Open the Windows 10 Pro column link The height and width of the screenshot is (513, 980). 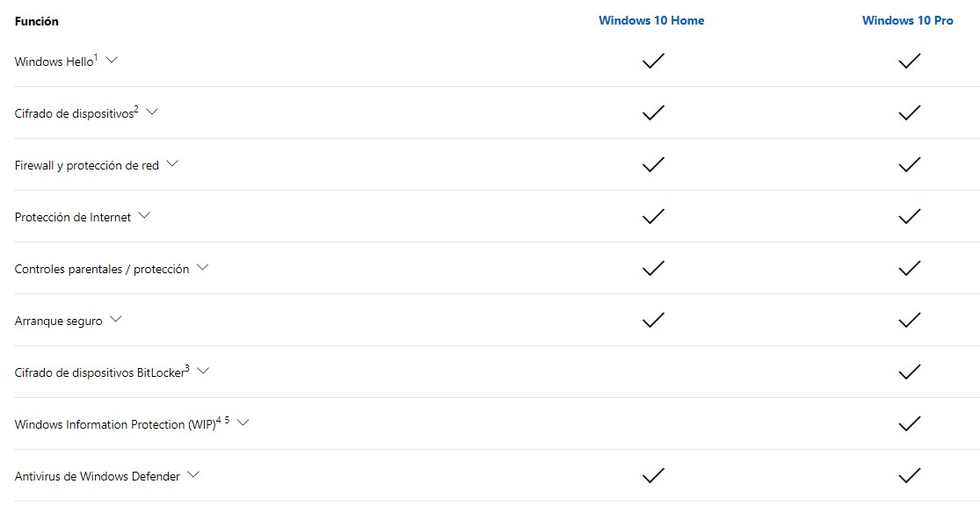908,20
